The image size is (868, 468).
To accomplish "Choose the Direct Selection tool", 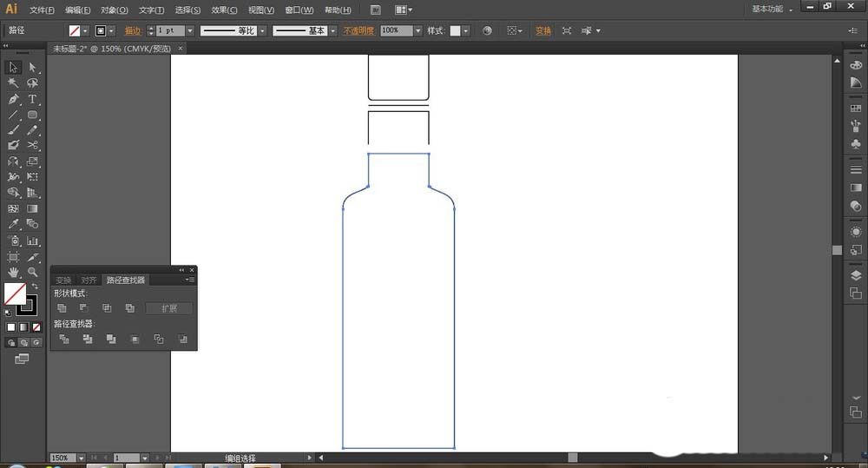I will point(32,67).
